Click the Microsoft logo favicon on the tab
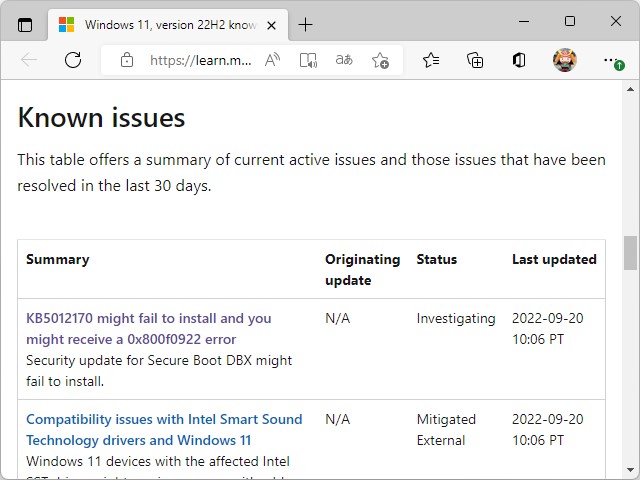Viewport: 640px width, 480px height. (x=66, y=25)
